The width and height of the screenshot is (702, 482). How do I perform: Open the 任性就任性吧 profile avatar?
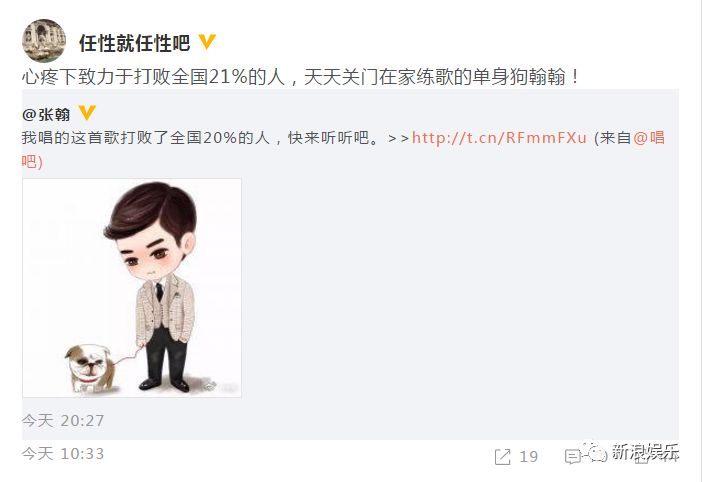[x=44, y=41]
